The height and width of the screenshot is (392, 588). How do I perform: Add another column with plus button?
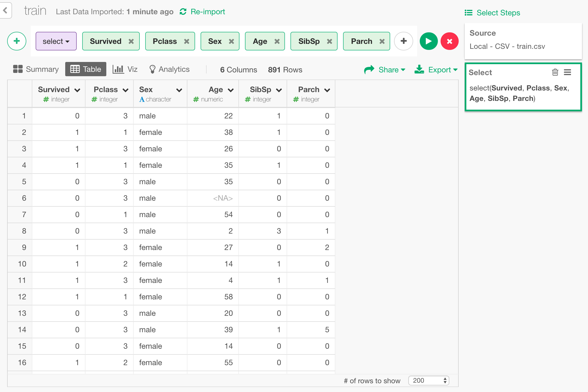[x=403, y=41]
